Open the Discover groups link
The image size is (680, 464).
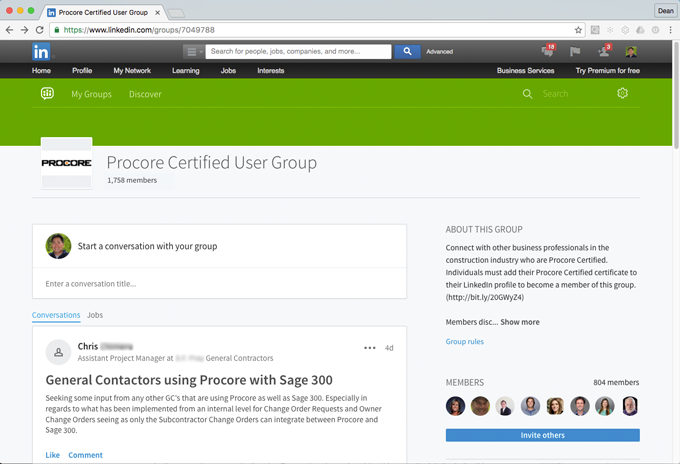145,94
